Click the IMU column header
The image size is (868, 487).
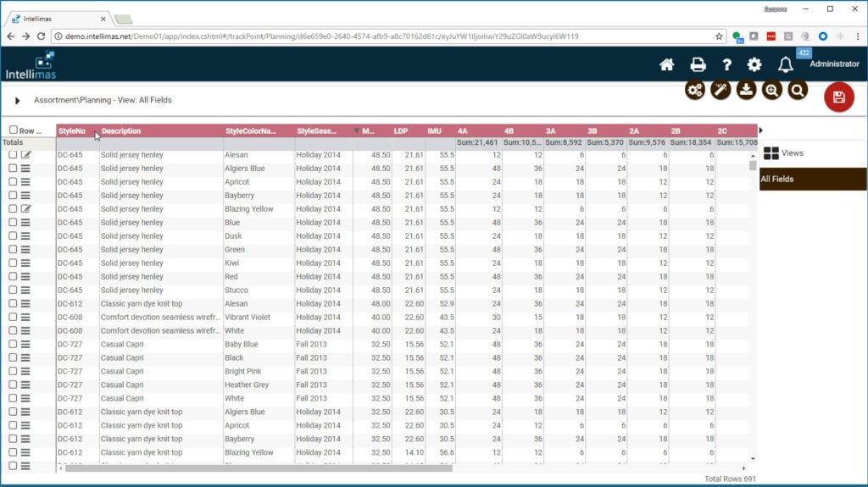pyautogui.click(x=435, y=131)
